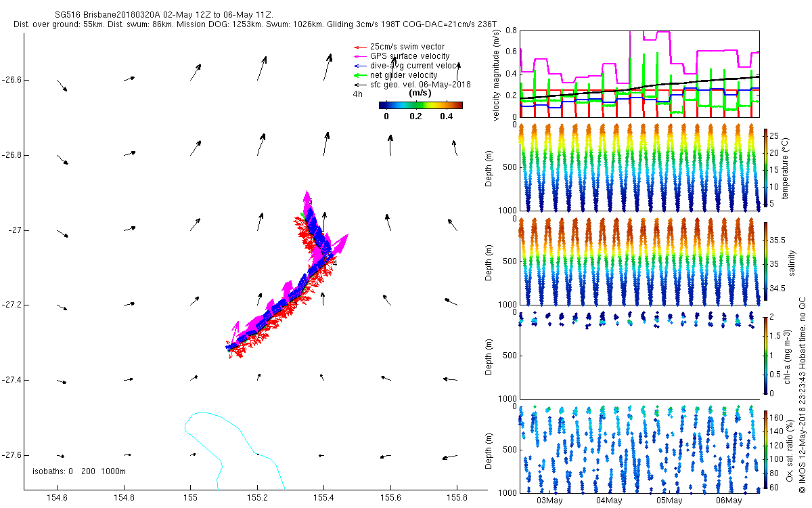The width and height of the screenshot is (812, 508).
Task: Click the -27.6 latitude tick label
Action: [x=11, y=455]
